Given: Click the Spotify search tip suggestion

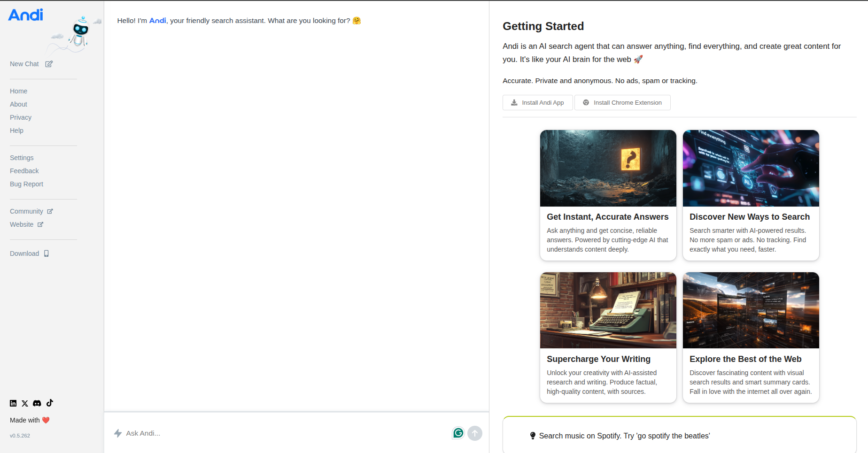Looking at the screenshot, I should click(624, 436).
